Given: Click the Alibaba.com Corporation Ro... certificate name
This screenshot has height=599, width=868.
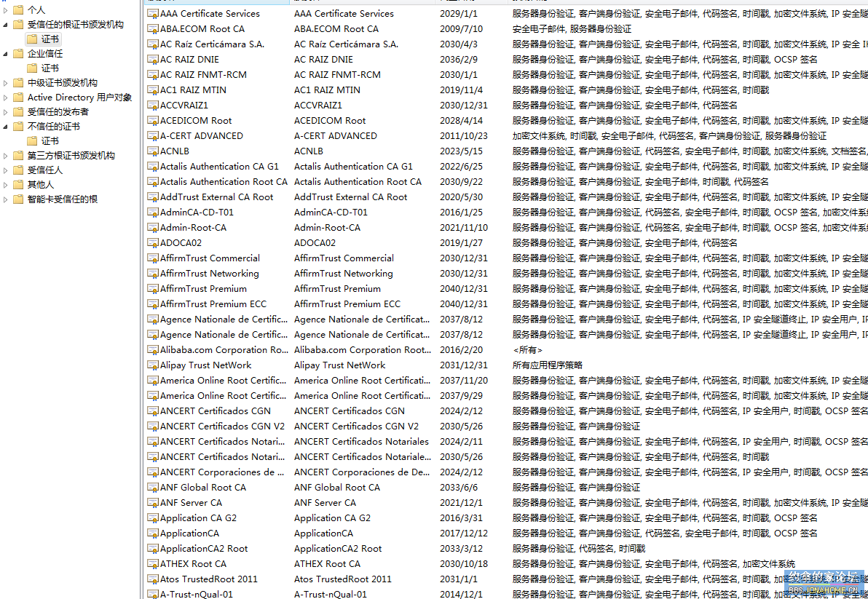Looking at the screenshot, I should [224, 350].
